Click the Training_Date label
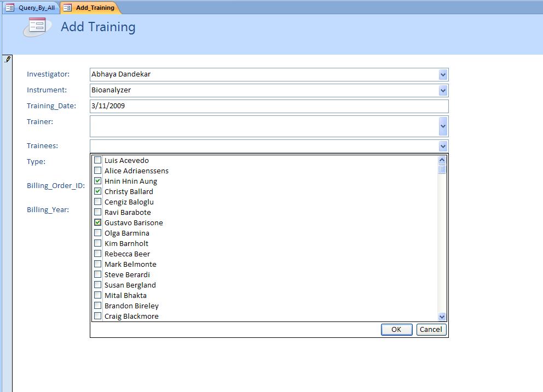The height and width of the screenshot is (392, 543). point(51,106)
